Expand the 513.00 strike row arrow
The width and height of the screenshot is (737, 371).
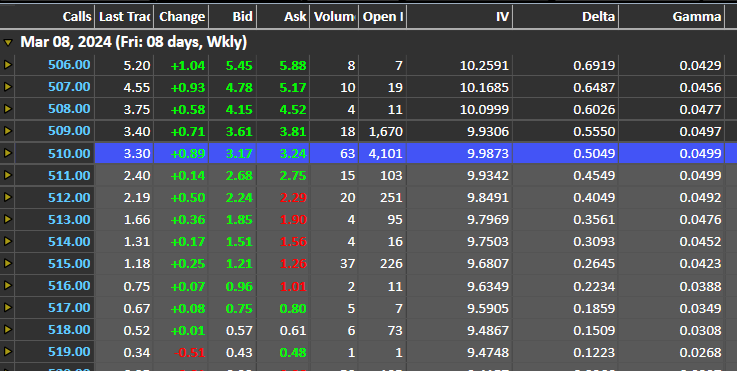tap(8, 219)
